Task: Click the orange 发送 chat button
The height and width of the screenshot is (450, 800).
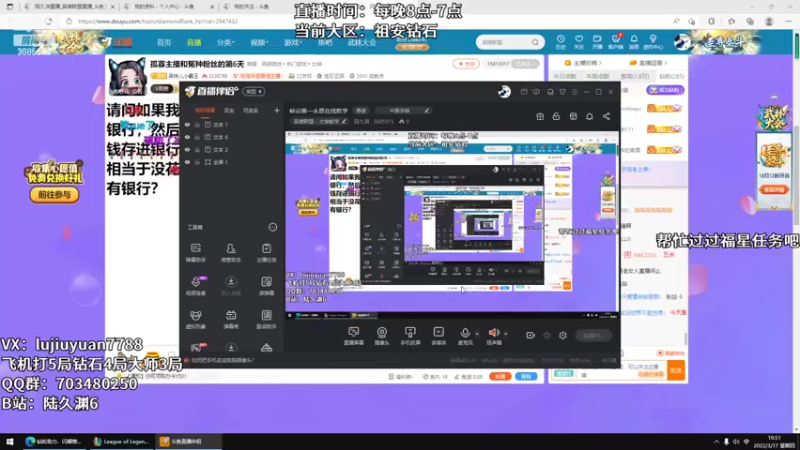Action: click(x=676, y=370)
